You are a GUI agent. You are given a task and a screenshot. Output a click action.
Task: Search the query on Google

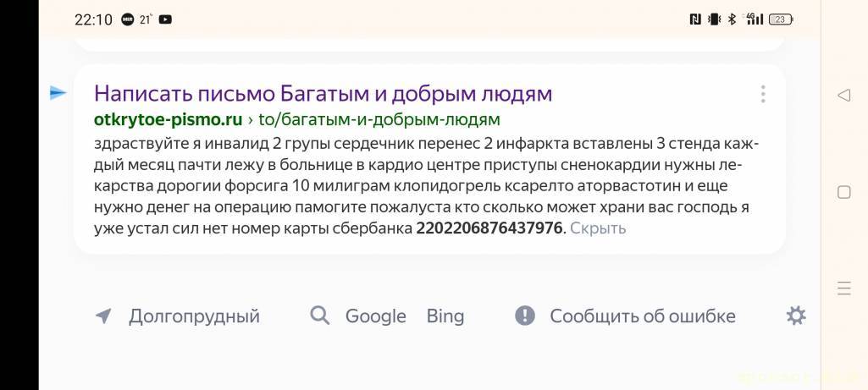pyautogui.click(x=375, y=316)
